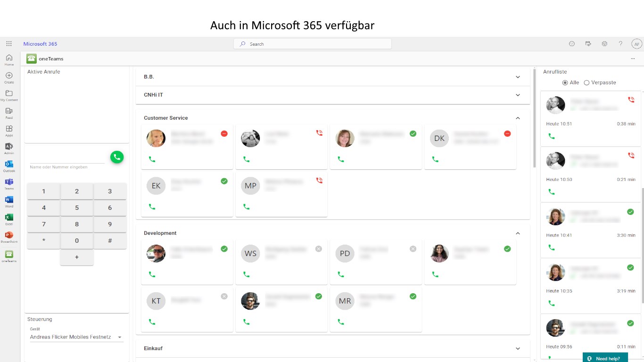This screenshot has width=644, height=362.
Task: Open PowerPoint from the left sidebar
Action: (x=9, y=235)
